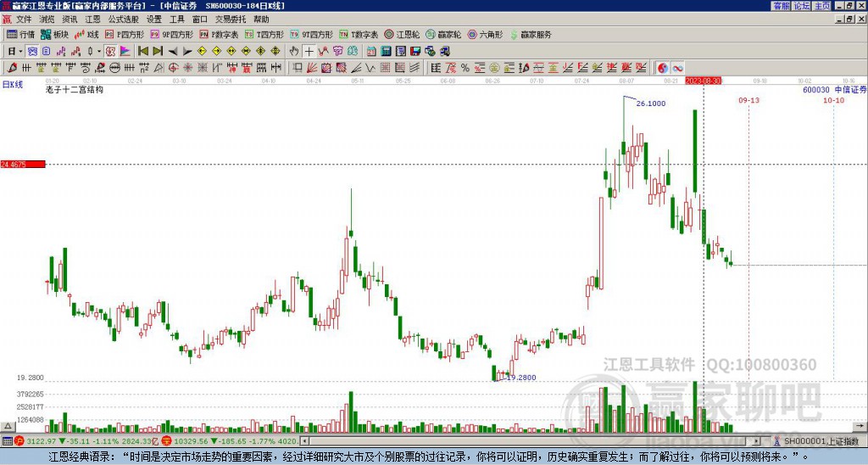868x465 pixels.
Task: Open the 资讯 menu
Action: pos(70,20)
